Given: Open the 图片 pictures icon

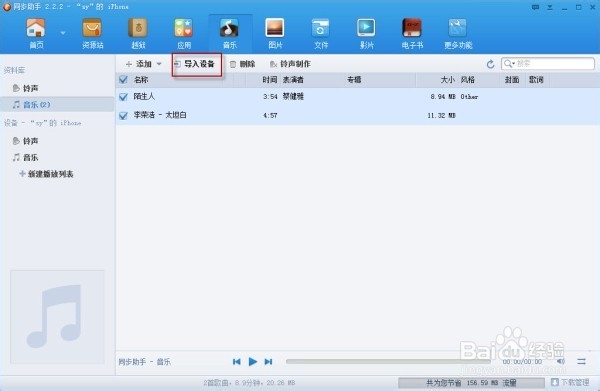Looking at the screenshot, I should click(275, 34).
